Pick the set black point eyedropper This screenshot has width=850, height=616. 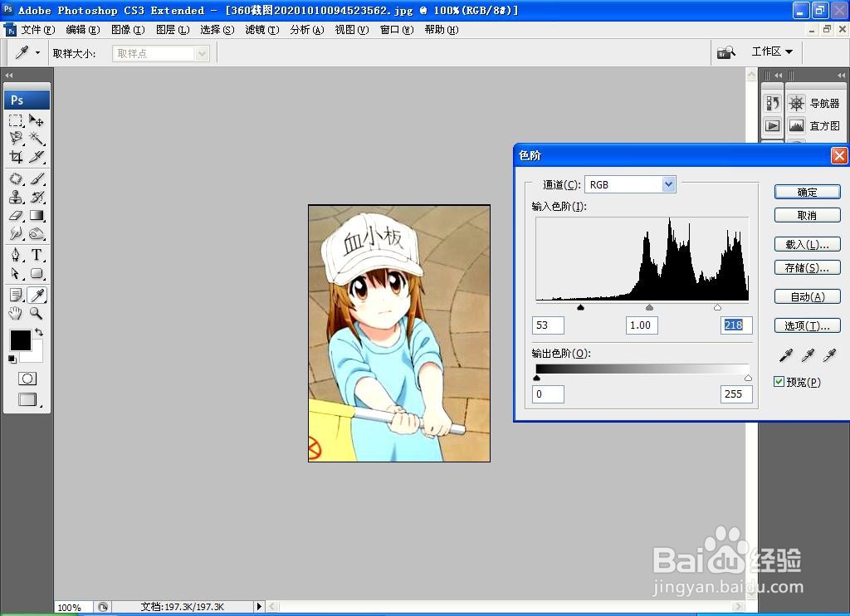pos(785,355)
